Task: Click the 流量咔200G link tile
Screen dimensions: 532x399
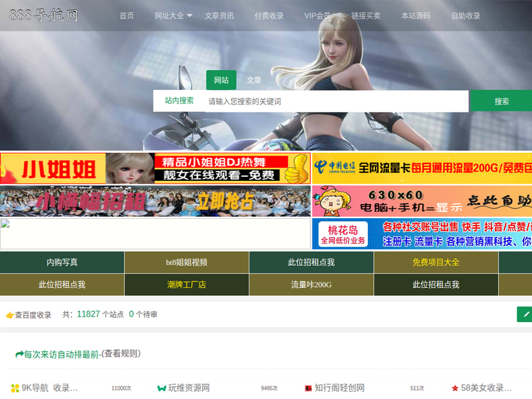Action: (311, 285)
